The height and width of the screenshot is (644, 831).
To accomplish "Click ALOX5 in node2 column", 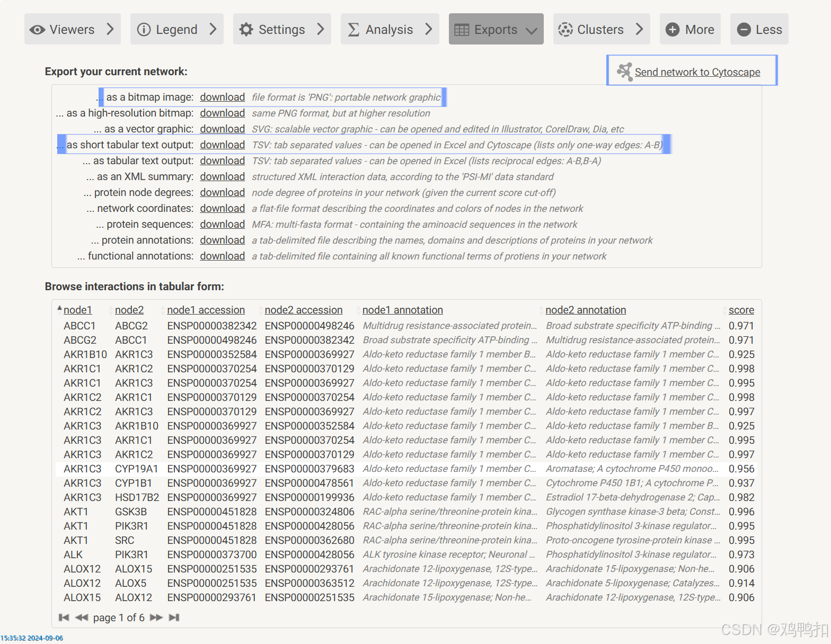I will coord(131,583).
